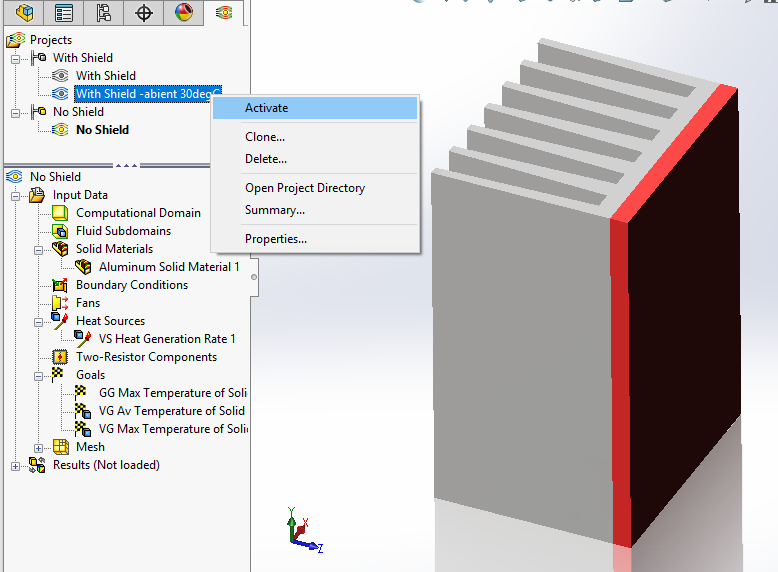Collapse the Goals tree node
The height and width of the screenshot is (572, 778).
(x=39, y=375)
